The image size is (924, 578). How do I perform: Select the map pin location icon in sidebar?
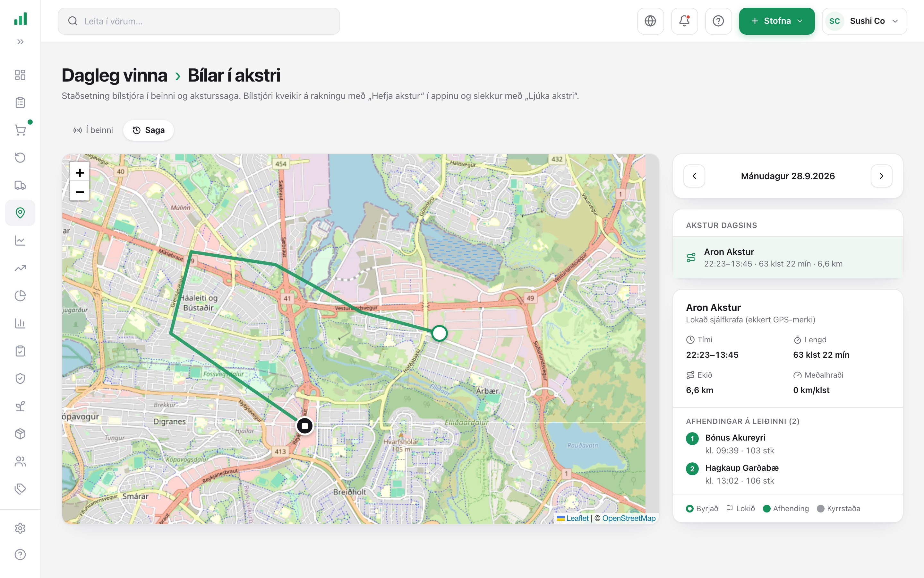pos(20,213)
